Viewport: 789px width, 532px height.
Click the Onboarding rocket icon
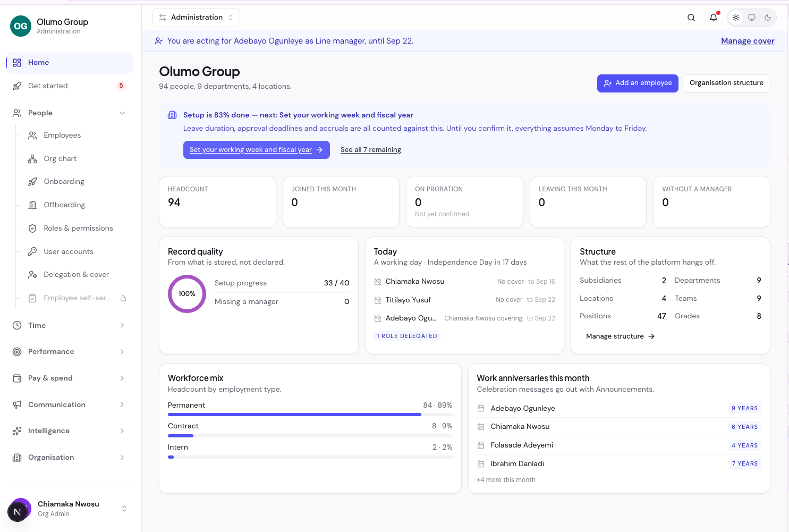click(x=32, y=182)
